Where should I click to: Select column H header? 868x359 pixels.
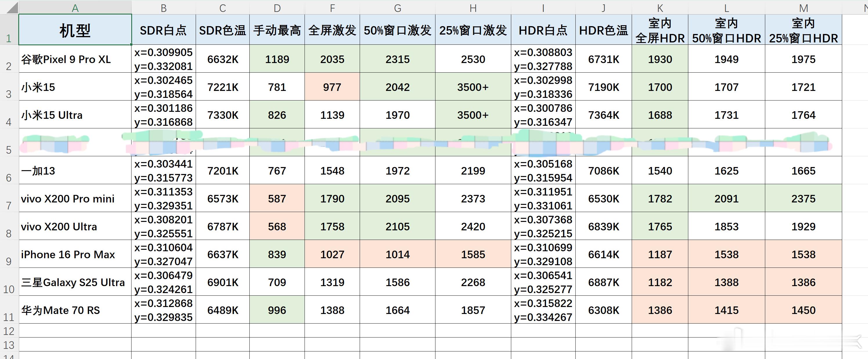(x=473, y=8)
